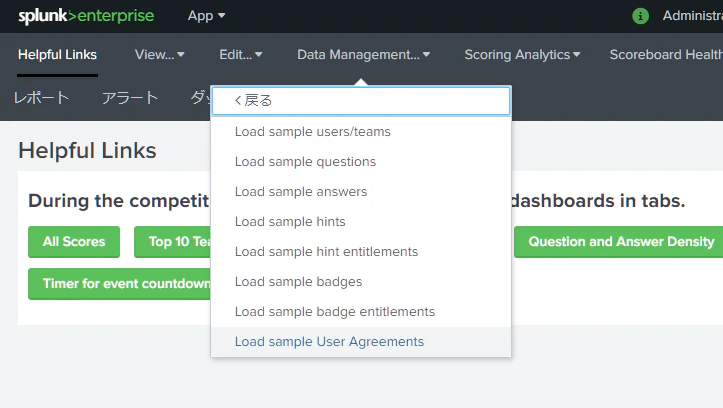This screenshot has height=408, width=723.
Task: Open Question and Answer Density dashboard
Action: point(619,242)
